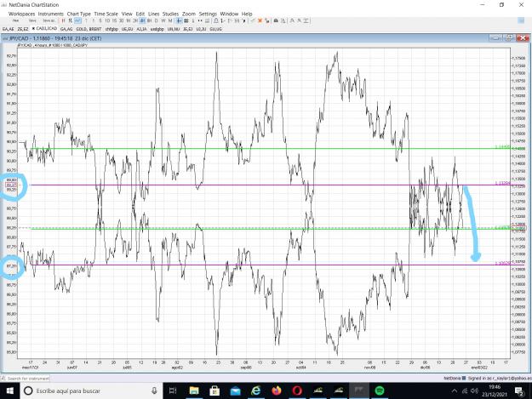The height and width of the screenshot is (399, 532).
Task: Click the Save toolbar button
Action: click(32, 20)
